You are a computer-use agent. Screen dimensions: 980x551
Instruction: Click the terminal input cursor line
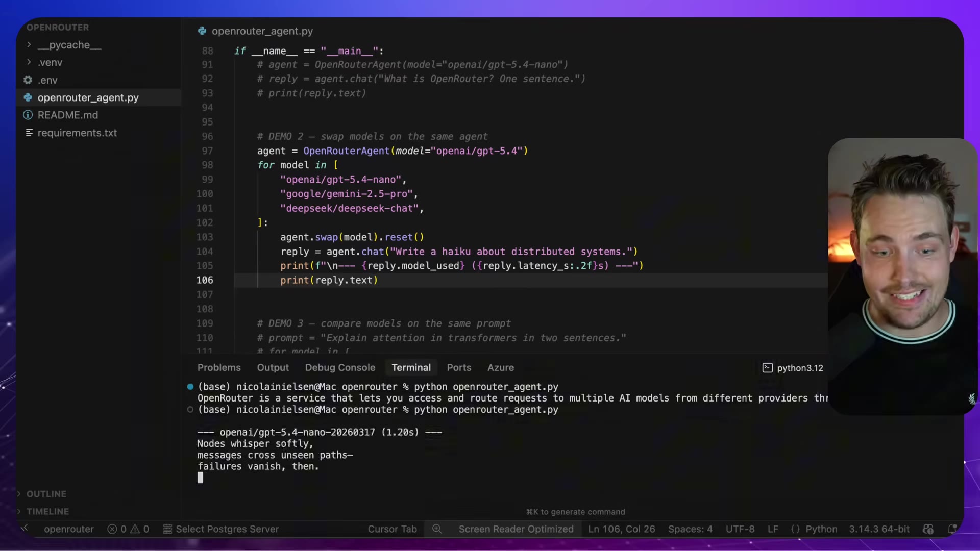(200, 478)
